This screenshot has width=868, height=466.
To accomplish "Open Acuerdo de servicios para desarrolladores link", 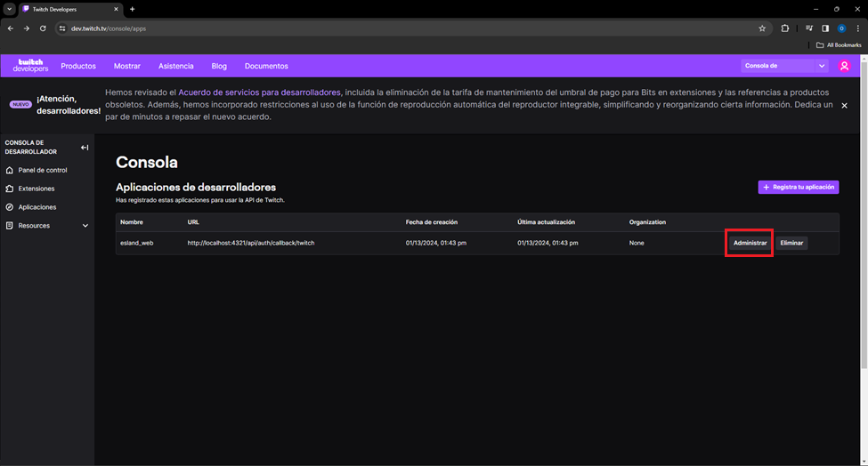I will [x=259, y=92].
